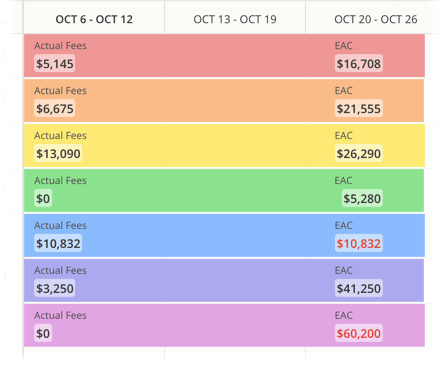Select the OCT 6 - OCT 12 column header
Screen dimensions: 447x369
coord(94,19)
